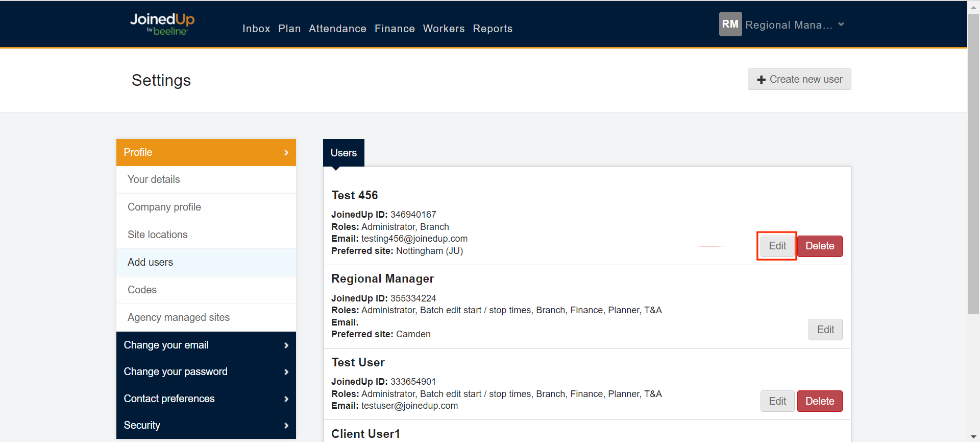The height and width of the screenshot is (442, 980).
Task: Open the Inbox menu
Action: [256, 29]
